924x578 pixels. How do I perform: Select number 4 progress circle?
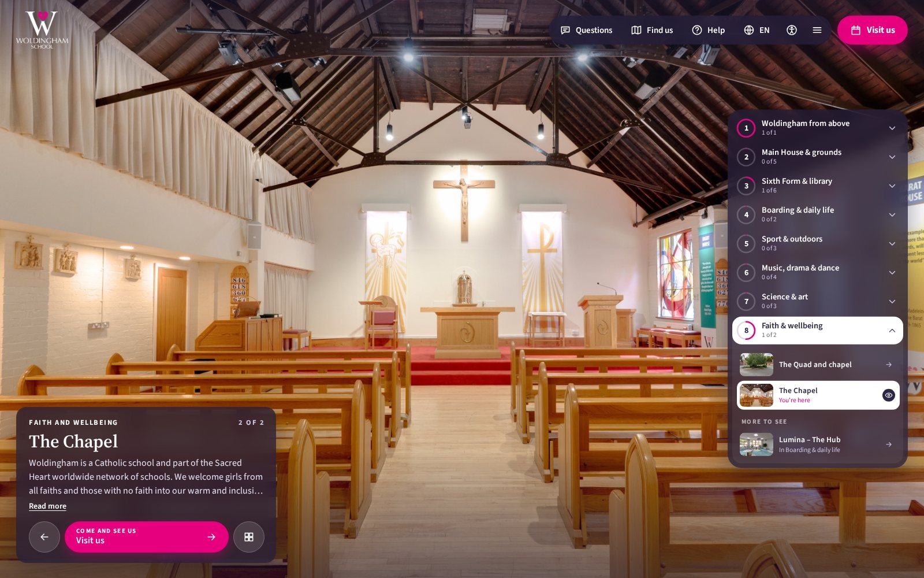pos(746,215)
